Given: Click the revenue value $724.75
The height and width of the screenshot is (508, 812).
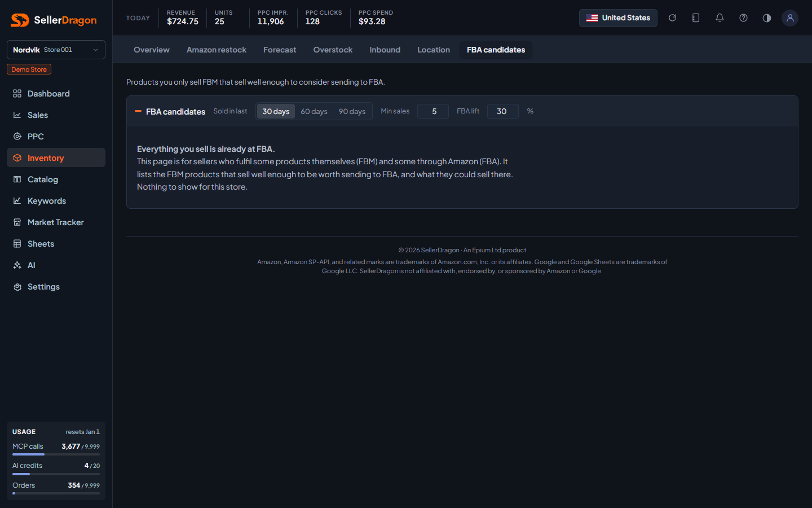Looking at the screenshot, I should tap(183, 21).
